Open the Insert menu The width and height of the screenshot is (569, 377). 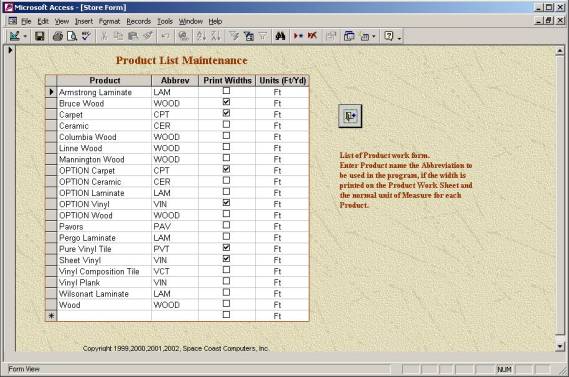pos(84,21)
